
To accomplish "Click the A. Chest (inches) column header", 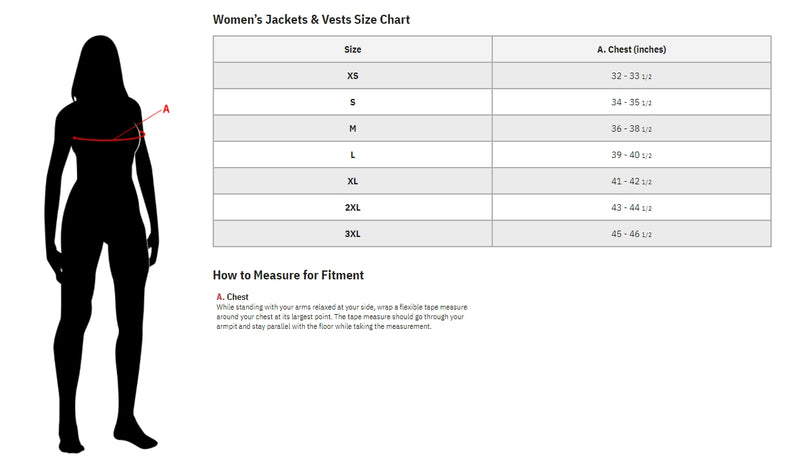I will pos(631,49).
